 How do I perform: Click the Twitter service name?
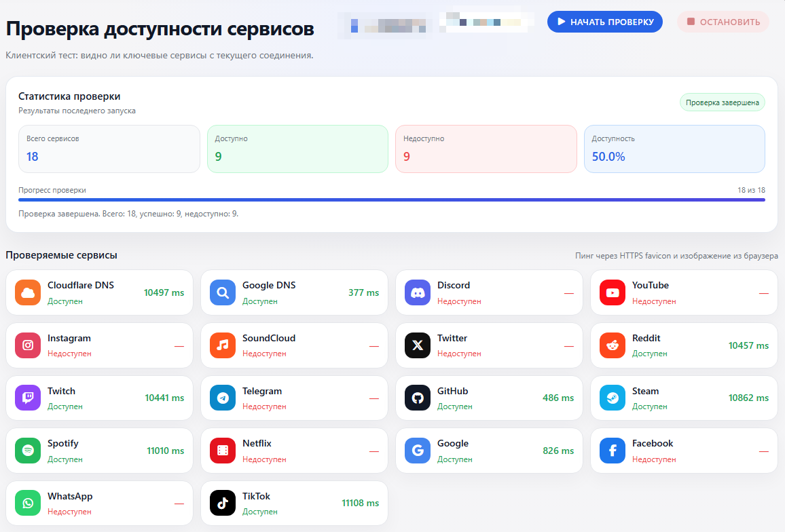click(452, 338)
